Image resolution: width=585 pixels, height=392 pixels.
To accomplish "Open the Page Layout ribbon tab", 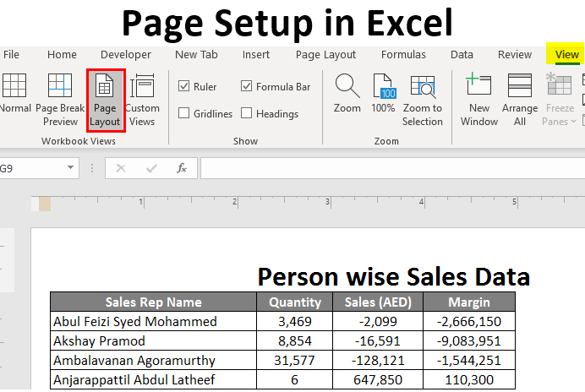I will pyautogui.click(x=325, y=55).
